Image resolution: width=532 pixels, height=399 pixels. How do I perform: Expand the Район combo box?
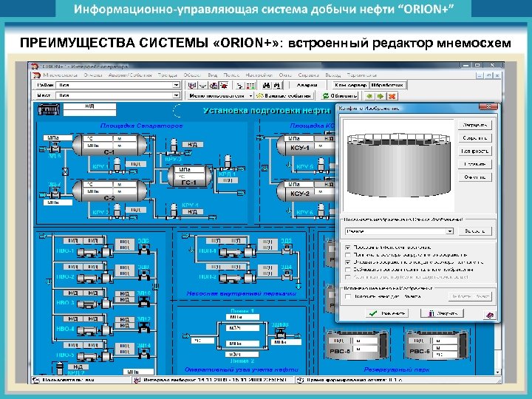176,85
